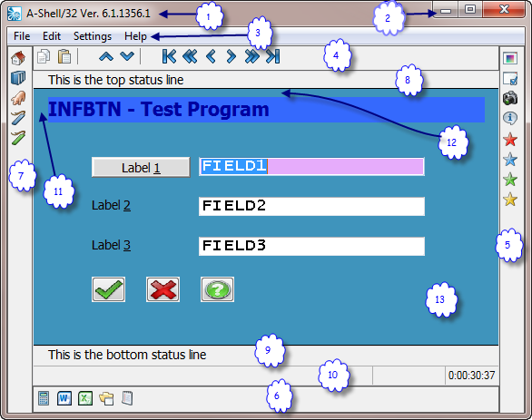This screenshot has width=532, height=420.
Task: Launch the Excel icon in bottom toolbar
Action: point(85,398)
